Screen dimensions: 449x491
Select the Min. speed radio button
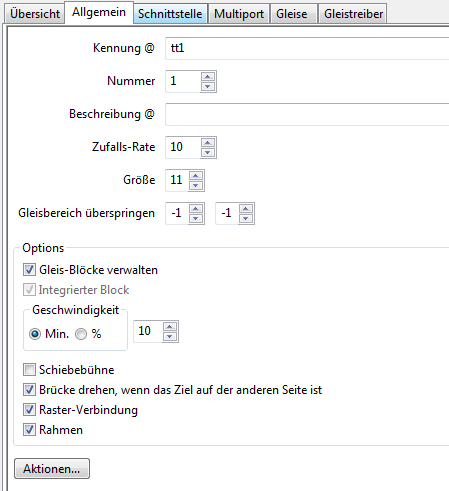35,334
